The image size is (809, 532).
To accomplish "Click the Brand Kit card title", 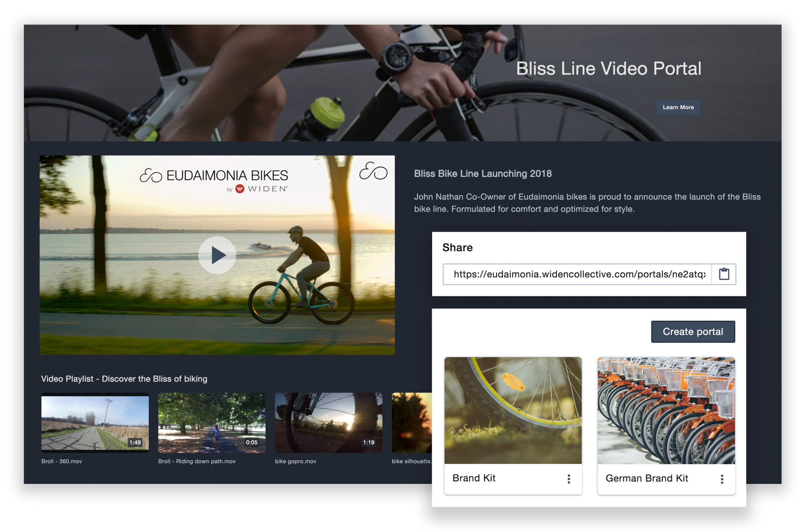I will [474, 478].
